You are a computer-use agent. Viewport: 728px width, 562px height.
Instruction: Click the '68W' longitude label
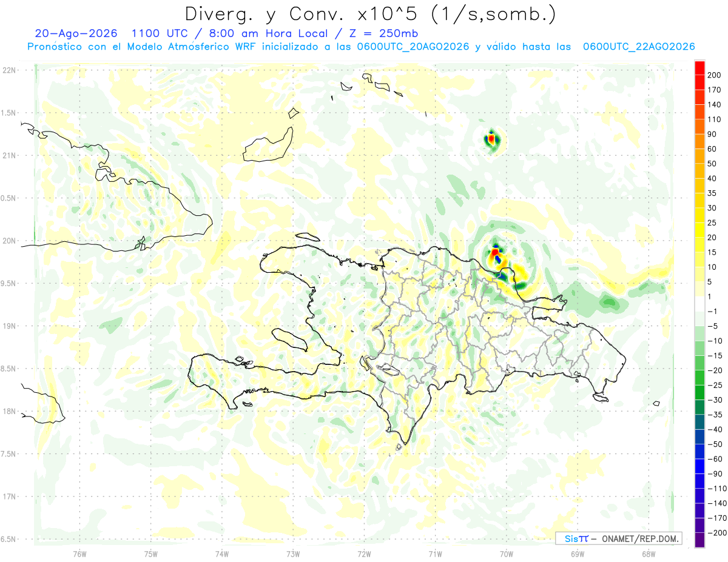pyautogui.click(x=648, y=555)
